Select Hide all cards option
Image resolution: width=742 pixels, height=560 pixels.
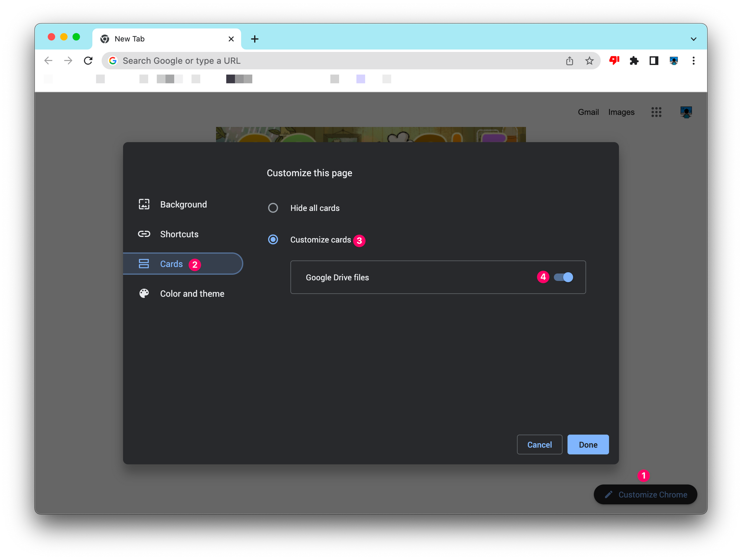coord(273,208)
